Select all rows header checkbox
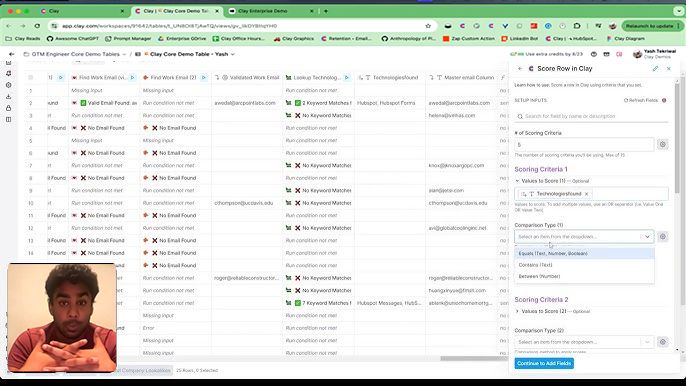 (31, 77)
